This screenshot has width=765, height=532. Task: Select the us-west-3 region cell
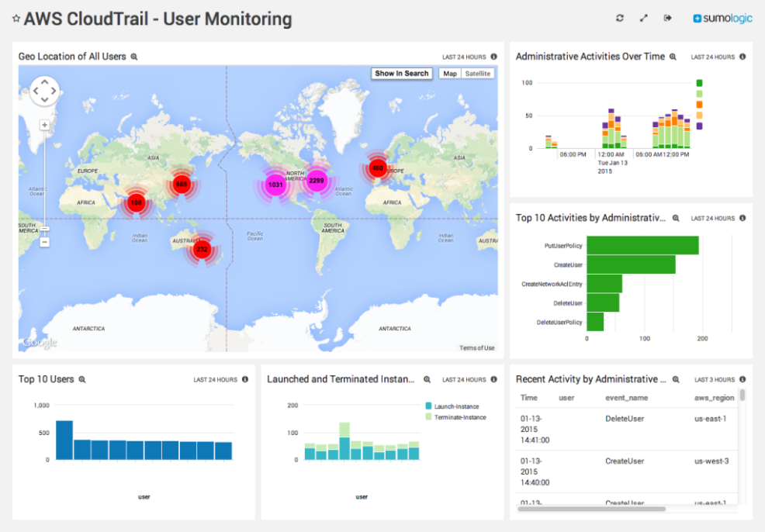711,461
